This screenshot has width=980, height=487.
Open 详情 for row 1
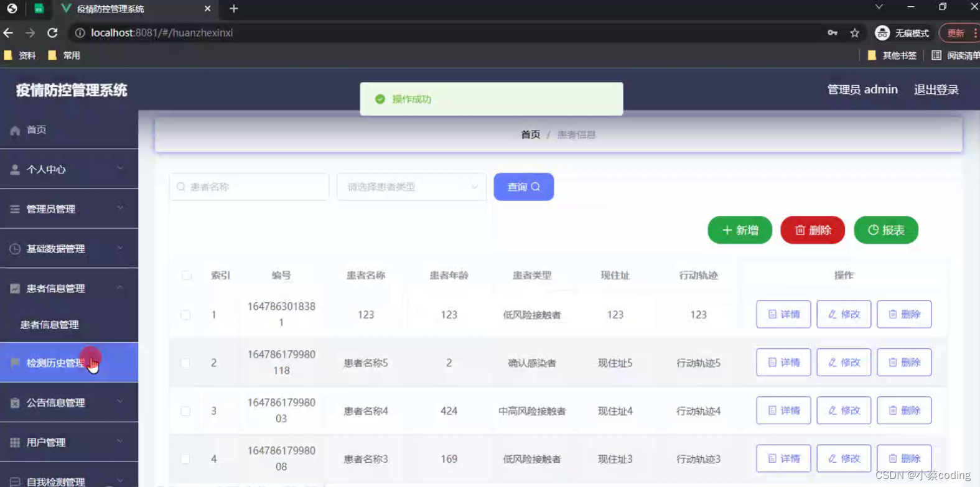pos(783,314)
